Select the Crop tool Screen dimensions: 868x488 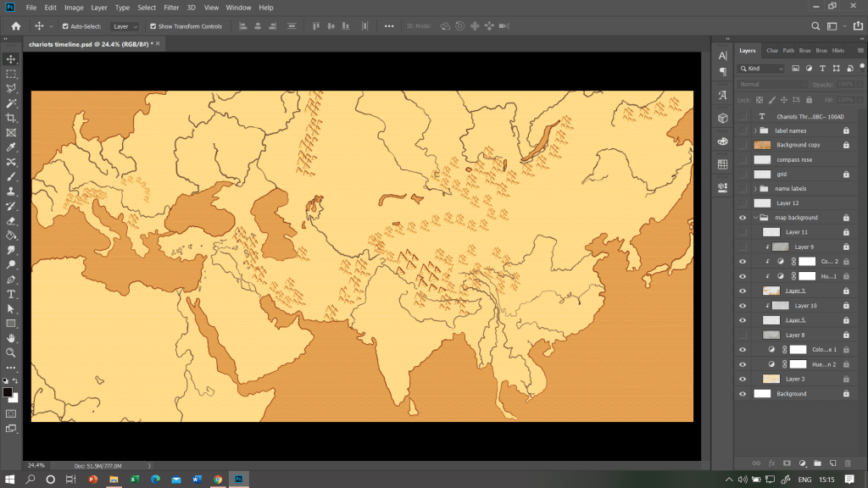coord(11,118)
